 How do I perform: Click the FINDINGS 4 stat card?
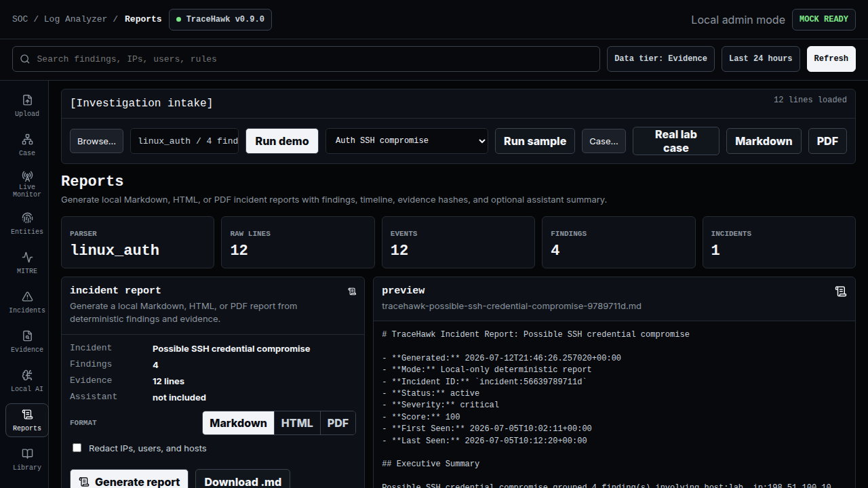[618, 242]
